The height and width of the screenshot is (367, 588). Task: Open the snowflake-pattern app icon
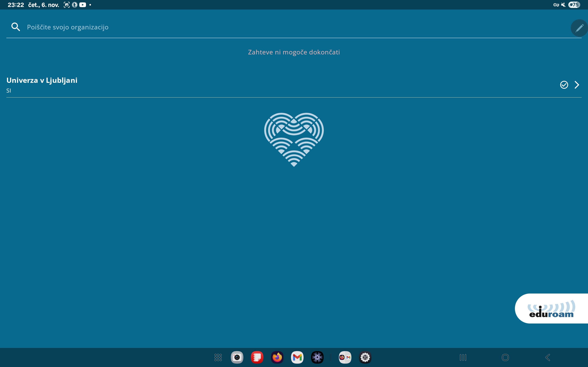pyautogui.click(x=317, y=357)
